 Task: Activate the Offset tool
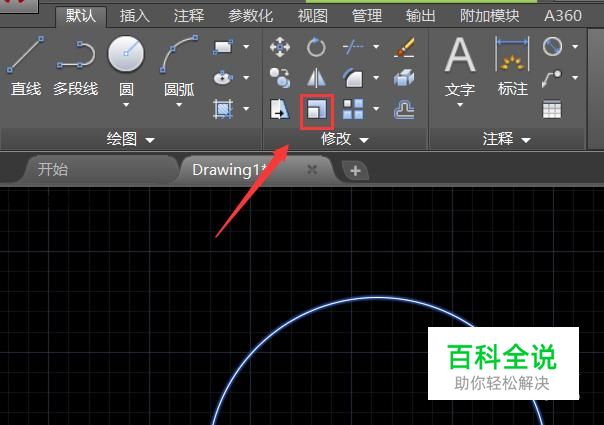click(404, 109)
